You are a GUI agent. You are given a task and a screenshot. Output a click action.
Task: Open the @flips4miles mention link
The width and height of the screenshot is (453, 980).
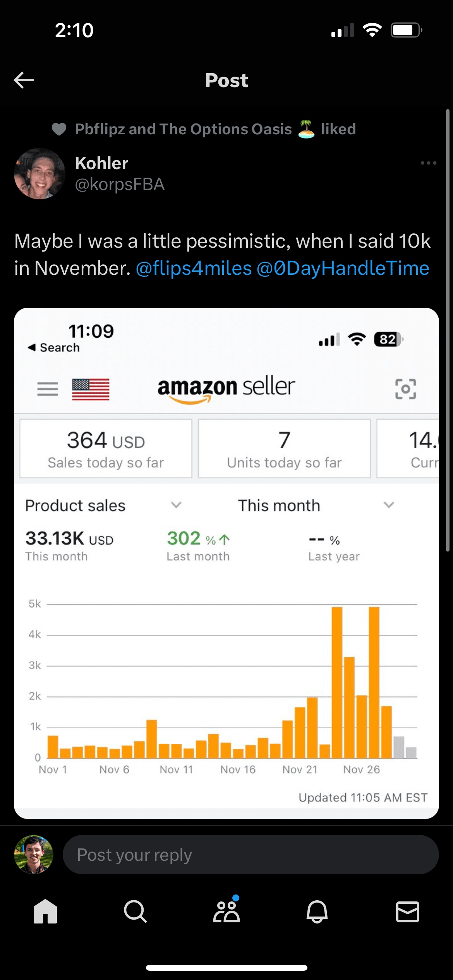pyautogui.click(x=194, y=268)
